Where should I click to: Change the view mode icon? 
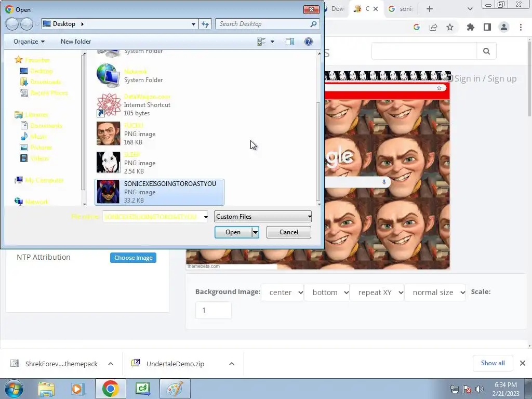point(261,42)
